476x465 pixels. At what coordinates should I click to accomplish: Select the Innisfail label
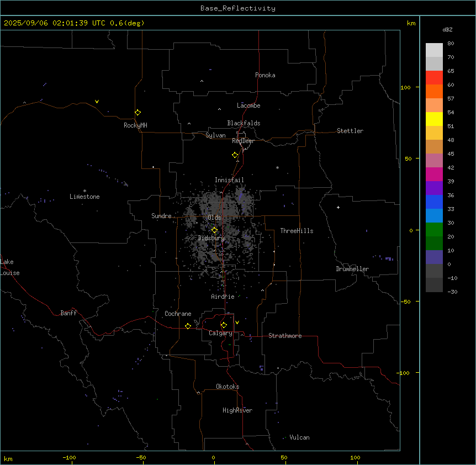coord(229,180)
